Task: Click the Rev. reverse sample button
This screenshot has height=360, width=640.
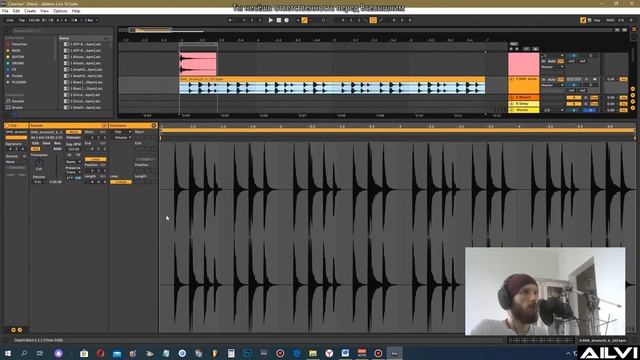Action: tap(57, 143)
